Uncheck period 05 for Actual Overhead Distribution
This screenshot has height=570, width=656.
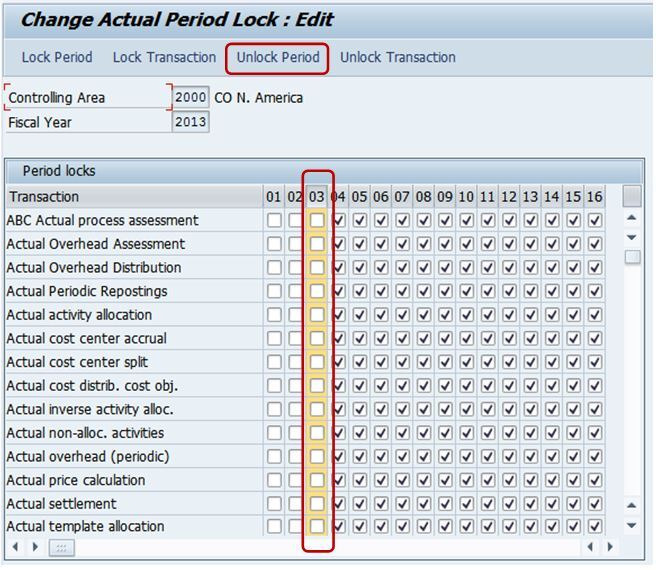[360, 267]
